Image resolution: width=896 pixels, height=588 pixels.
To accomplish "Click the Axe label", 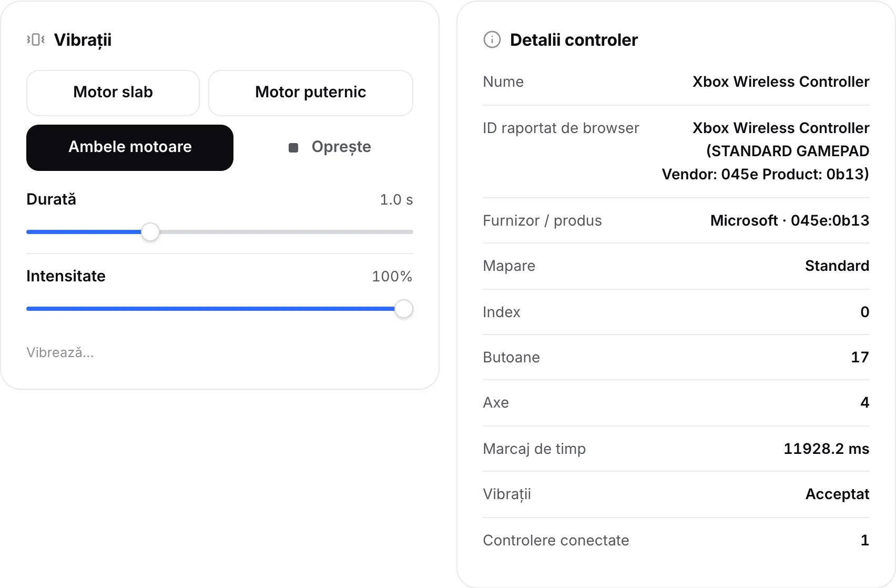I will pos(496,403).
